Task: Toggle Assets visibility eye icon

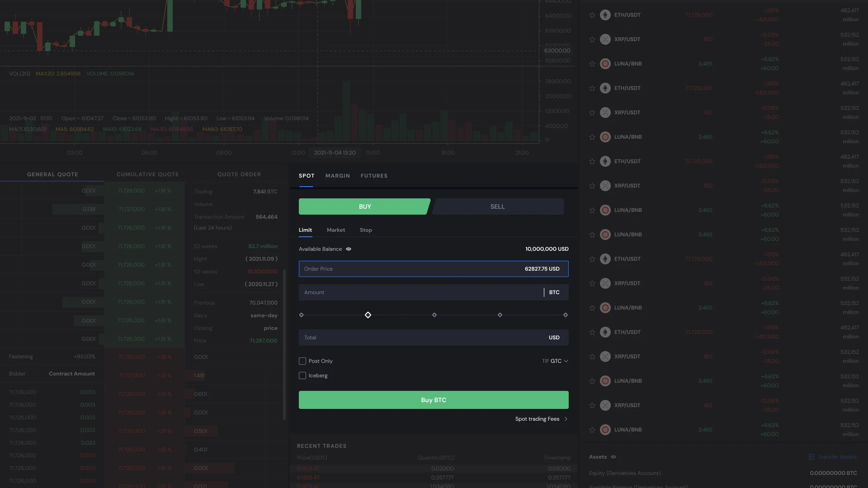Action: tap(613, 457)
